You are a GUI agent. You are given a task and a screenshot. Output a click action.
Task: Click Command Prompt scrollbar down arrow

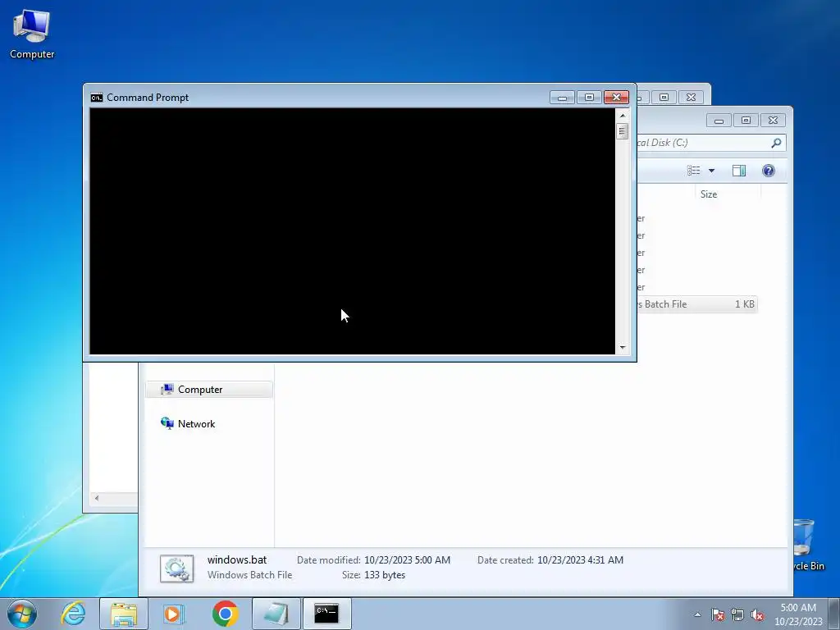point(622,347)
